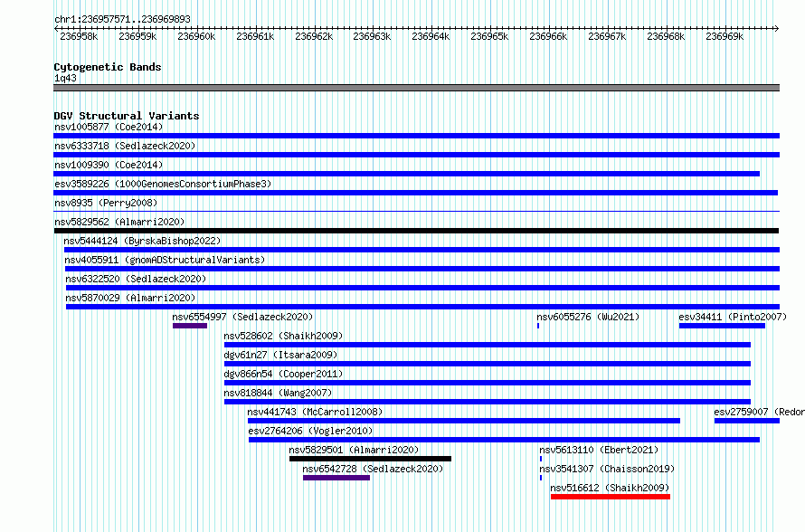Open nsv8935 (Perry2008) variant entry
This screenshot has width=805, height=532.
416,211
